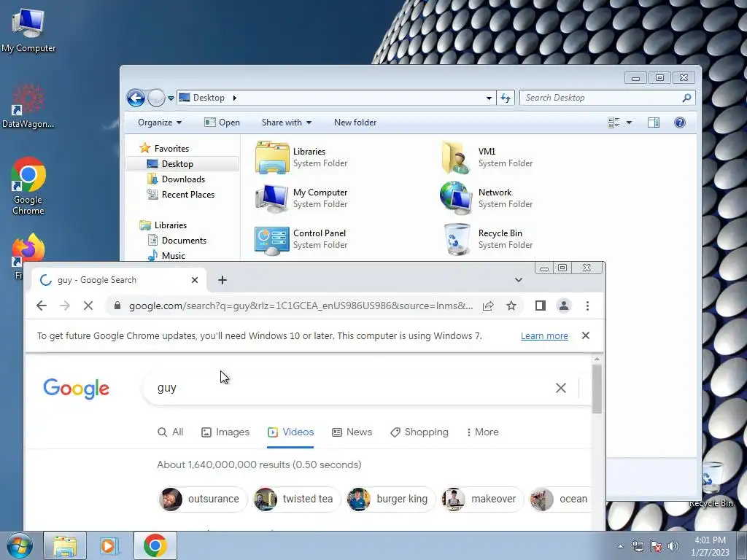Select My Computer in the Explorer file list
This screenshot has height=560, width=747.
pyautogui.click(x=301, y=198)
